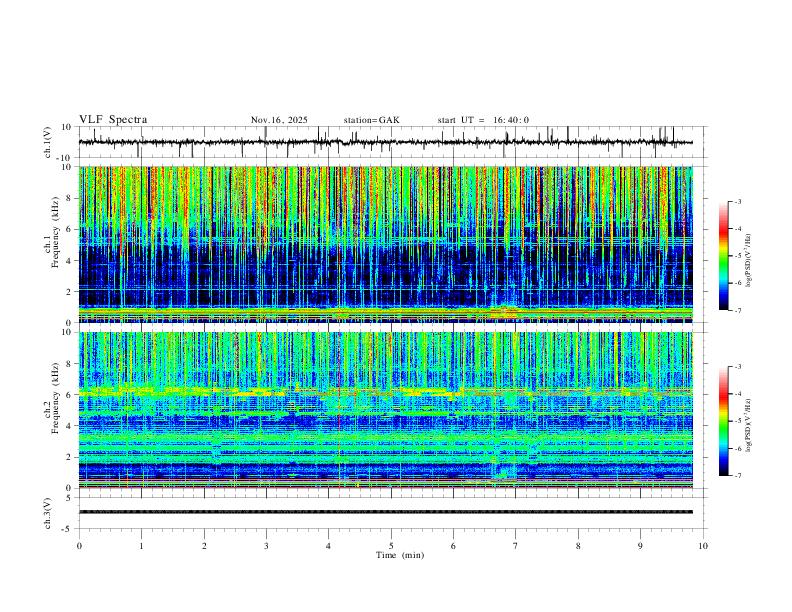
Task: Click the time axis tick label '7'
Action: click(516, 546)
